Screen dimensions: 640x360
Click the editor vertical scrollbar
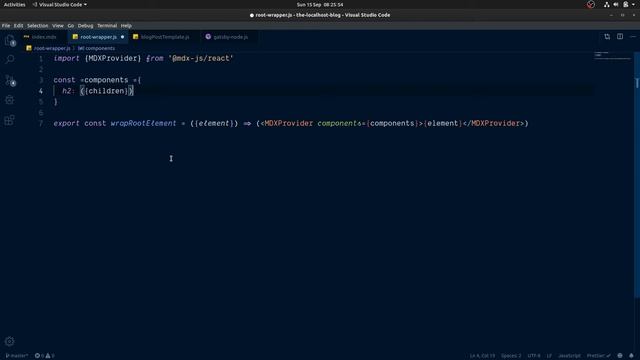tap(637, 176)
